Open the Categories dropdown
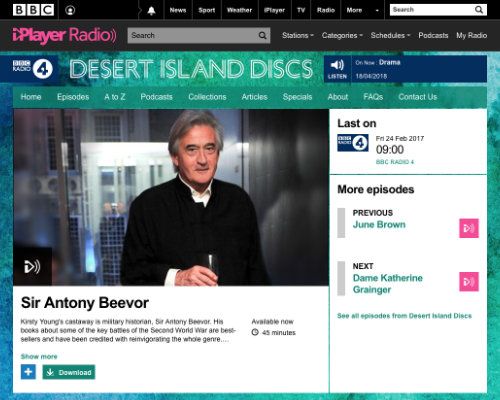This screenshot has height=400, width=500. [342, 35]
